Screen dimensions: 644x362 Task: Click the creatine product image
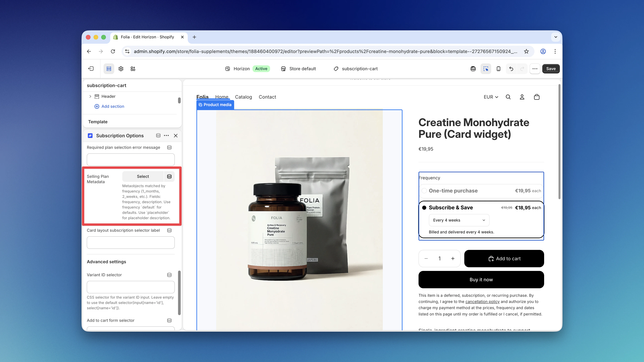click(x=299, y=220)
